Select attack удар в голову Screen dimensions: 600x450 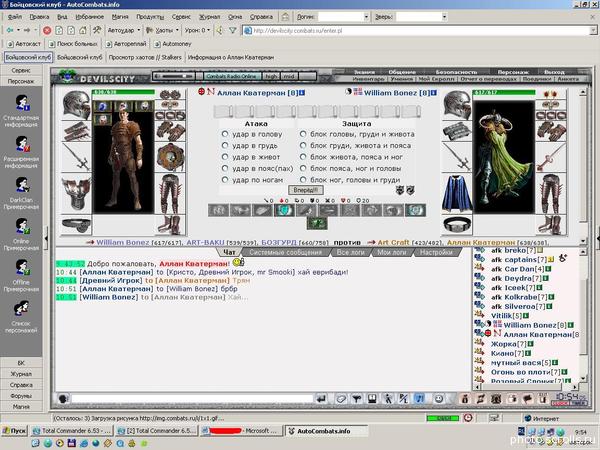[225, 134]
